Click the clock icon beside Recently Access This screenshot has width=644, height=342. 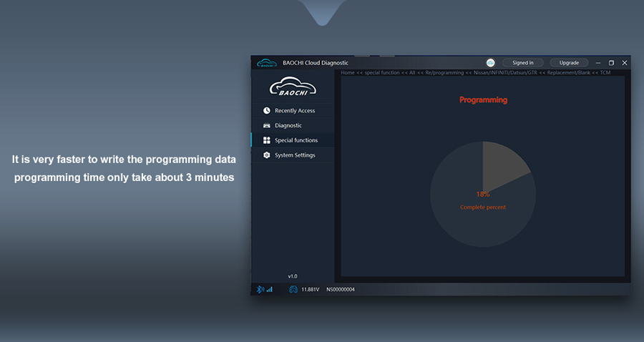tap(267, 110)
